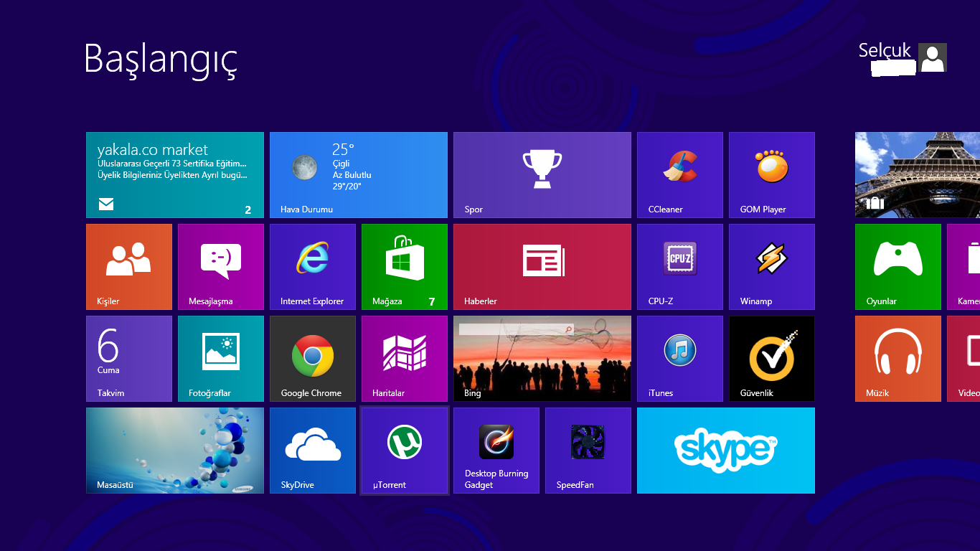Image resolution: width=980 pixels, height=551 pixels.
Task: Open the Takvim calendar tile
Action: pyautogui.click(x=129, y=359)
